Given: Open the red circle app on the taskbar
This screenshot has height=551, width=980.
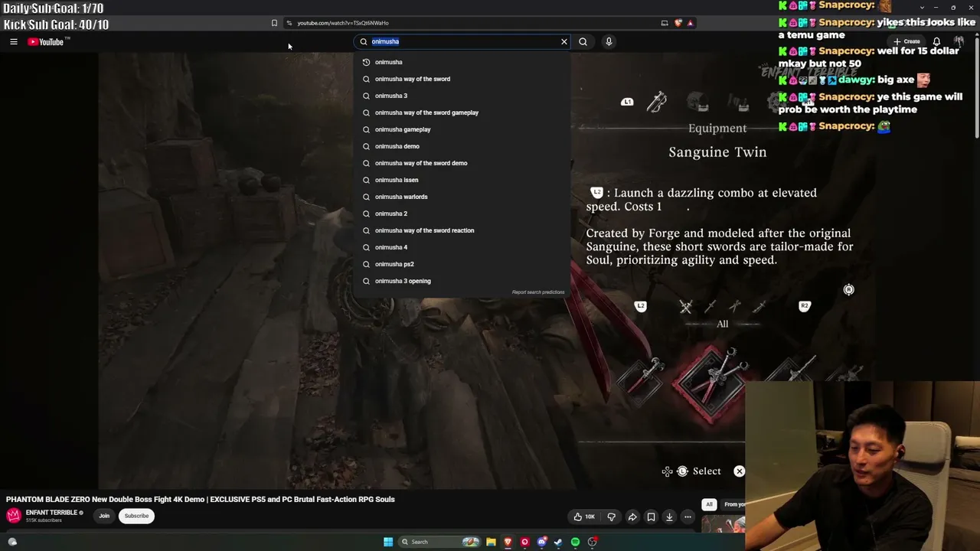Looking at the screenshot, I should tap(524, 542).
